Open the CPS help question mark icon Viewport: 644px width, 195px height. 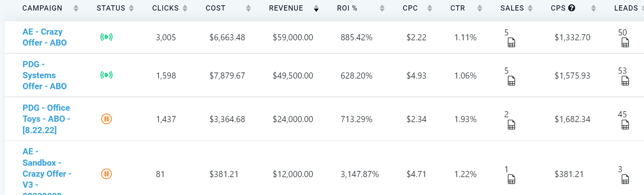pyautogui.click(x=572, y=8)
